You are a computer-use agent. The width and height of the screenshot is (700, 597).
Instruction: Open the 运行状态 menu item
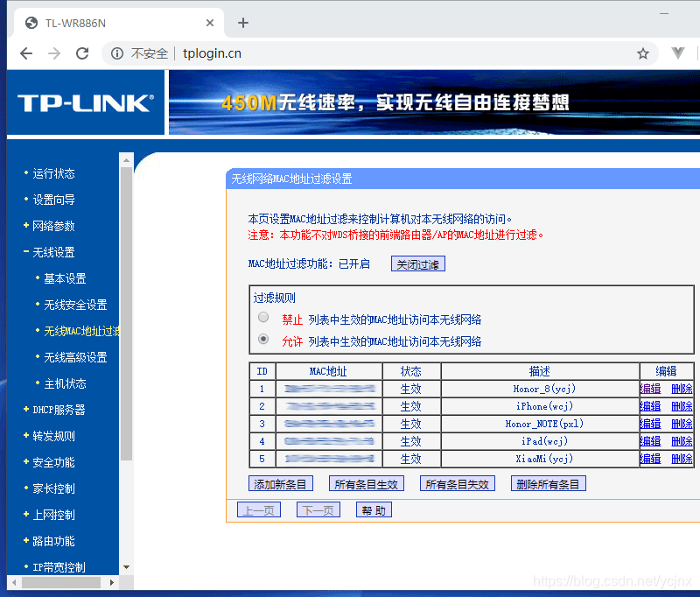click(x=53, y=173)
